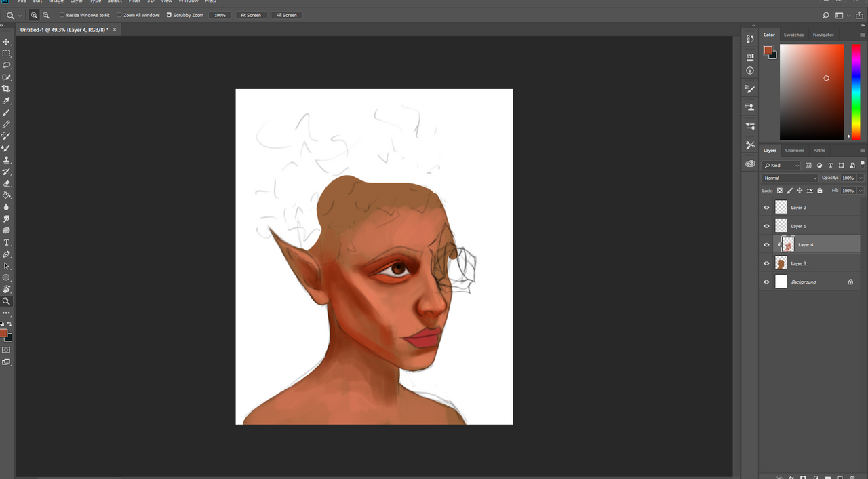Reset default foreground and background colors
Screen dimensions: 868x479
point(2,324)
